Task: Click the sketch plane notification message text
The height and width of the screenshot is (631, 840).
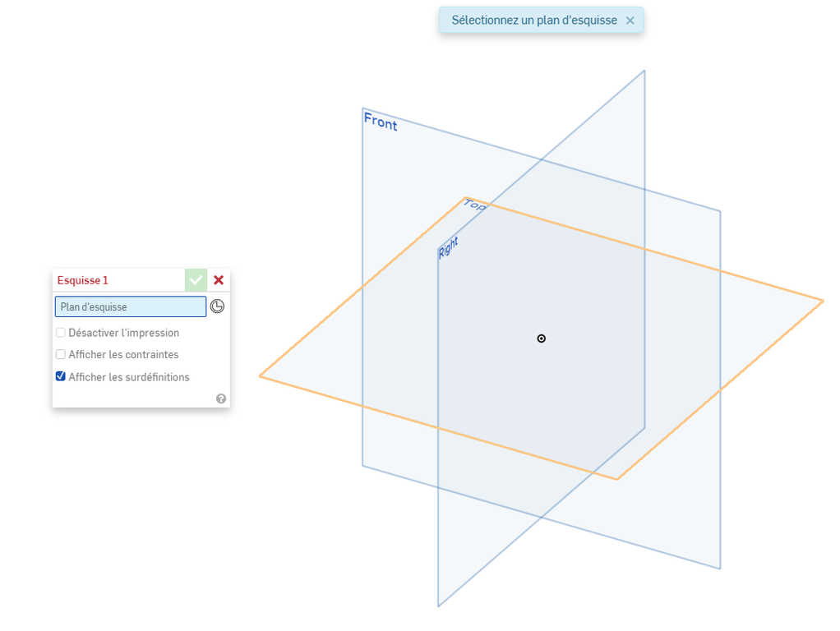Action: pyautogui.click(x=533, y=21)
